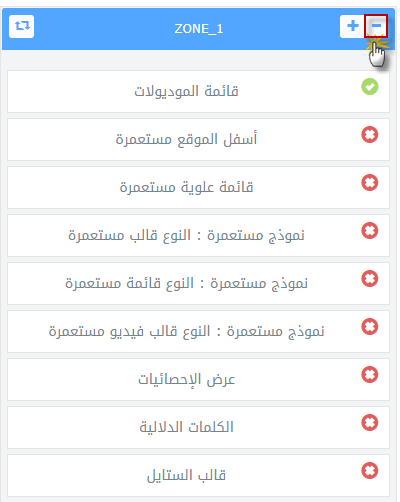Select the قالب الستايل module row

(x=198, y=475)
